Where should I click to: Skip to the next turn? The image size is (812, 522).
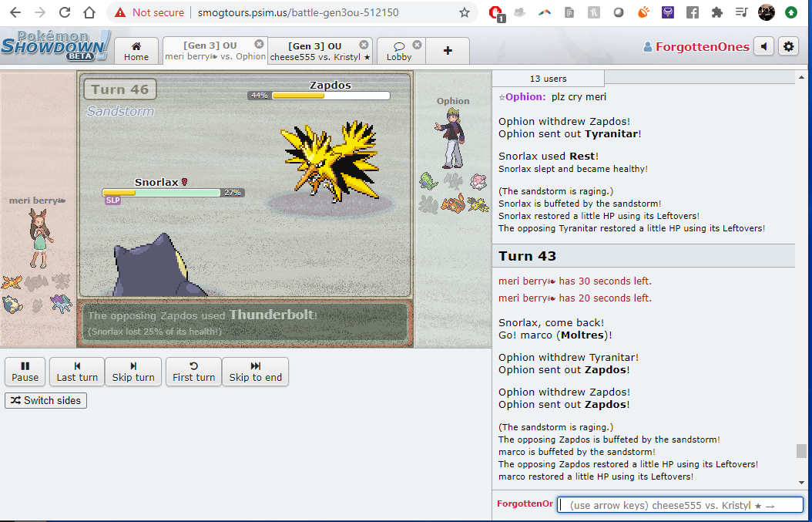[x=133, y=372]
